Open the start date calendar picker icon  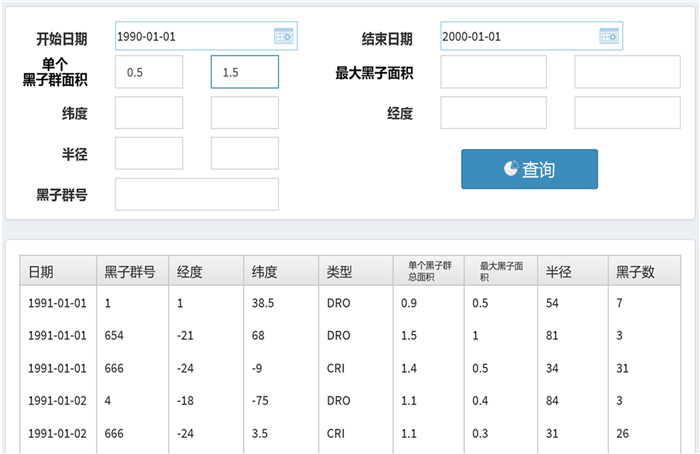coord(283,36)
